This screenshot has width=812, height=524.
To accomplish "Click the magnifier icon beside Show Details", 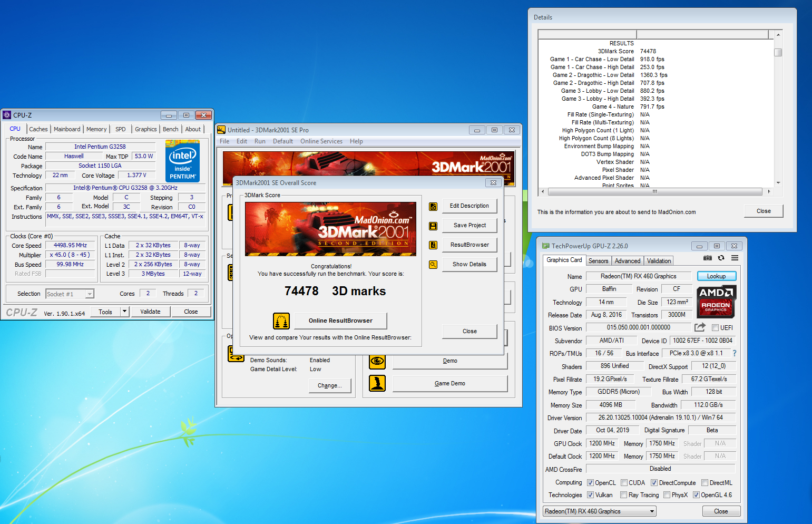I will point(433,265).
